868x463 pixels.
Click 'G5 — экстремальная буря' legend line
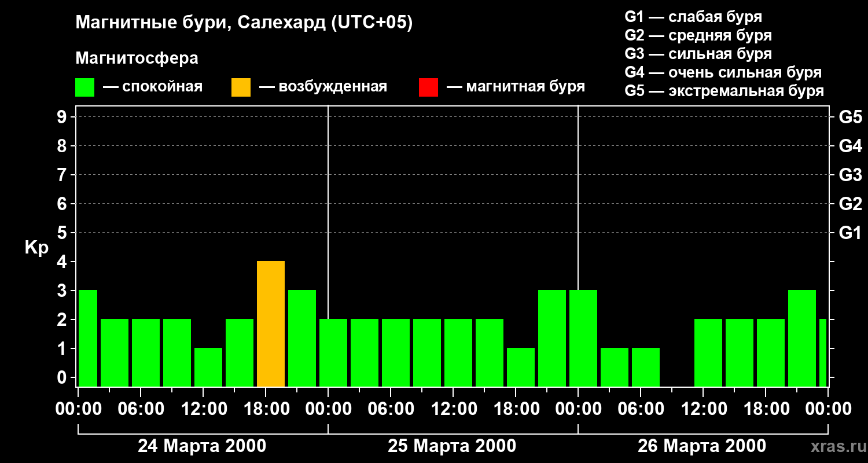[724, 91]
